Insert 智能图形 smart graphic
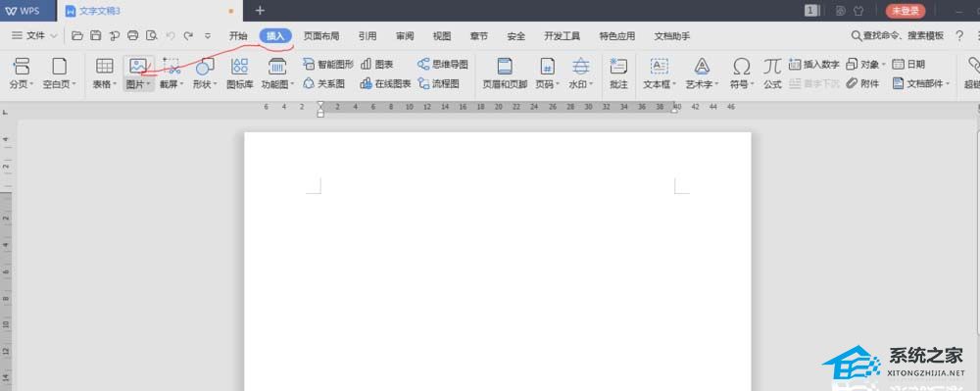The height and width of the screenshot is (391, 980). (328, 64)
